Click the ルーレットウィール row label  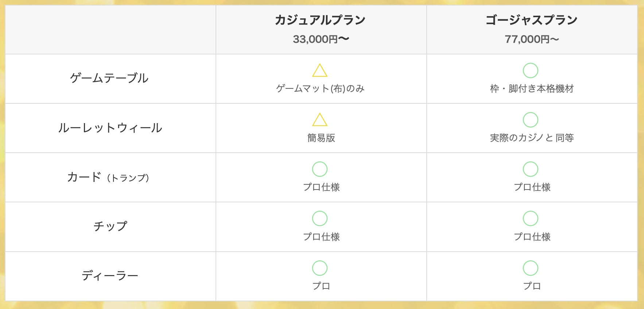110,128
